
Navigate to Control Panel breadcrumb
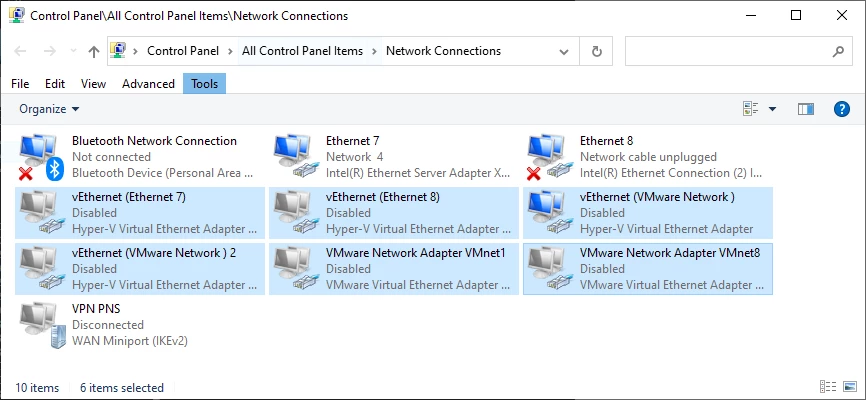tap(183, 51)
